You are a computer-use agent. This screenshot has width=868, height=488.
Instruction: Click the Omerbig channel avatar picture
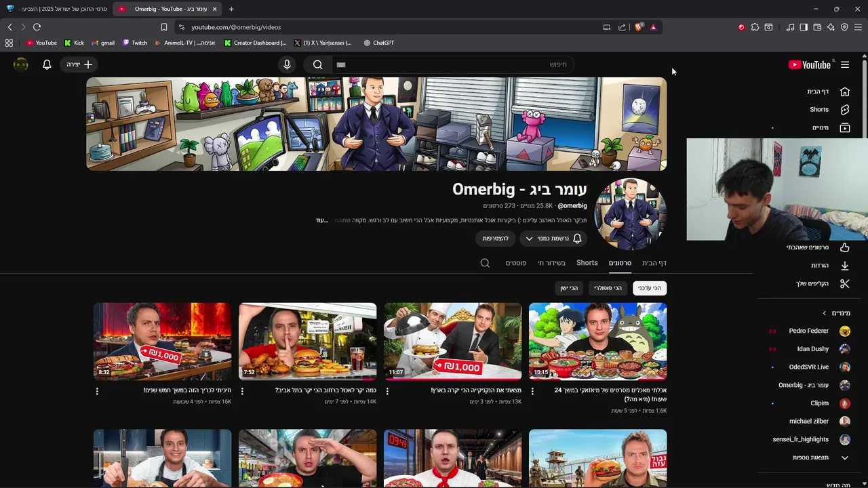click(631, 214)
